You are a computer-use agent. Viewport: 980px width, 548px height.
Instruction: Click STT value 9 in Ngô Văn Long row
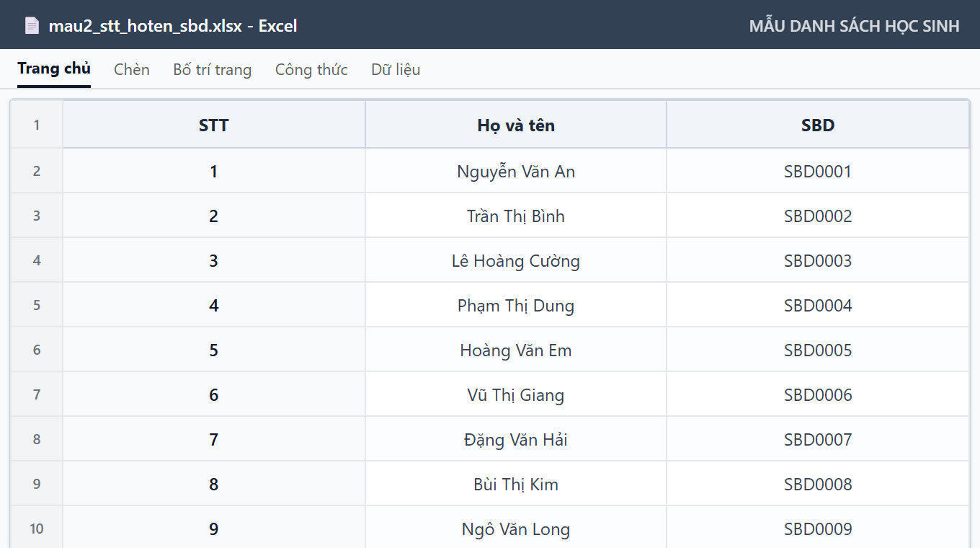pyautogui.click(x=214, y=529)
